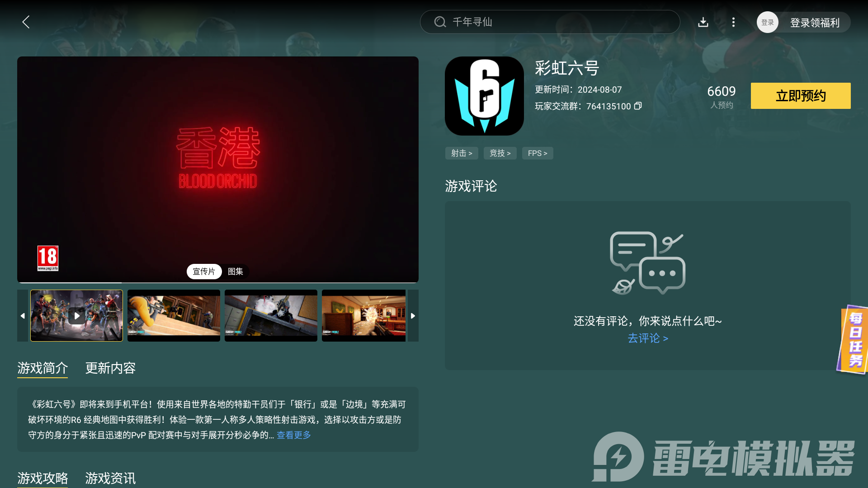The image size is (868, 488).
Task: Go back using the top-left arrow
Action: click(26, 22)
